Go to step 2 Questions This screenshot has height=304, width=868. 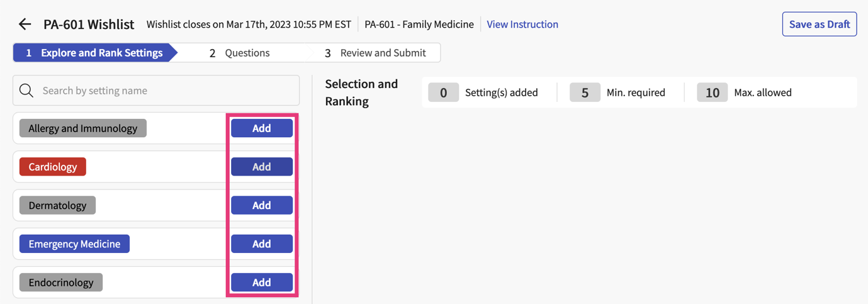coord(239,53)
